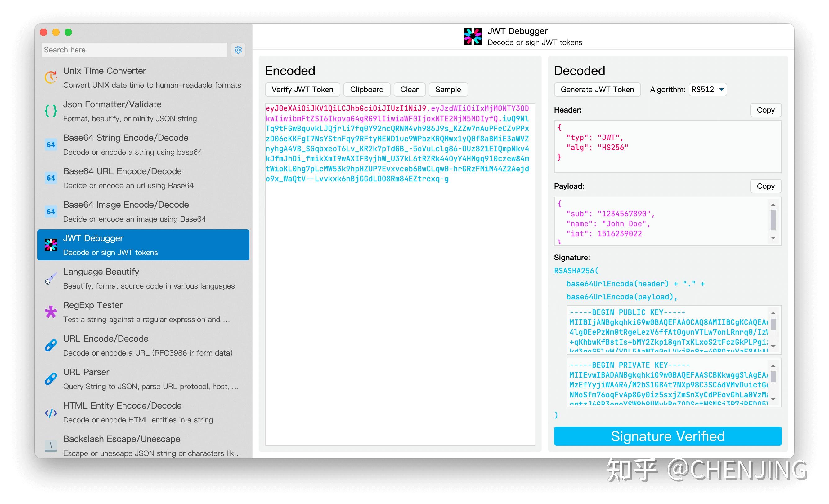Click the Unix Time Converter clock icon
Viewport: 829px width, 504px height.
tap(51, 77)
